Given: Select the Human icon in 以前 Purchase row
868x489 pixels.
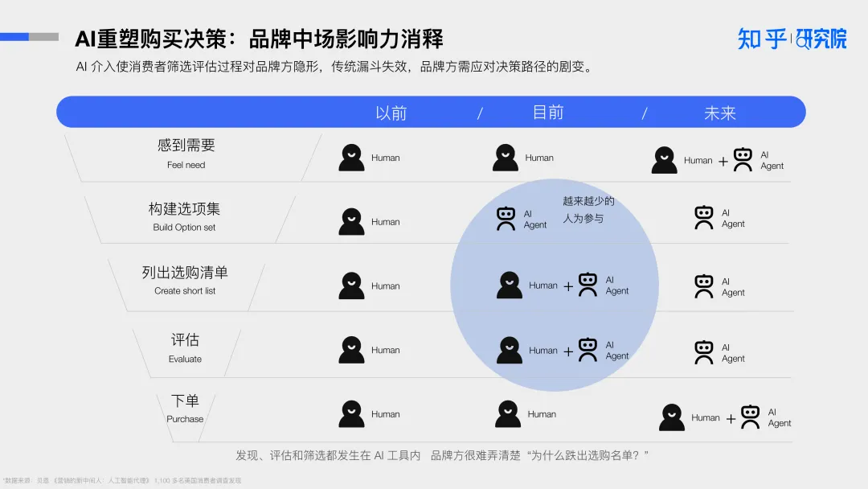Looking at the screenshot, I should tap(351, 413).
